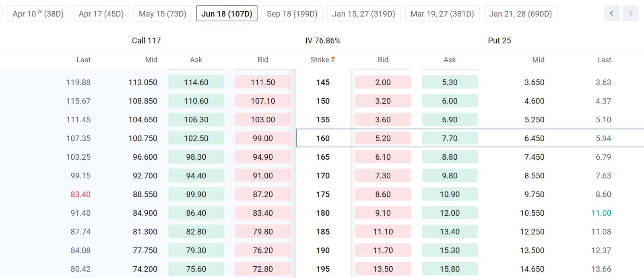
Task: Show more expirations with right chevron
Action: coord(631,14)
